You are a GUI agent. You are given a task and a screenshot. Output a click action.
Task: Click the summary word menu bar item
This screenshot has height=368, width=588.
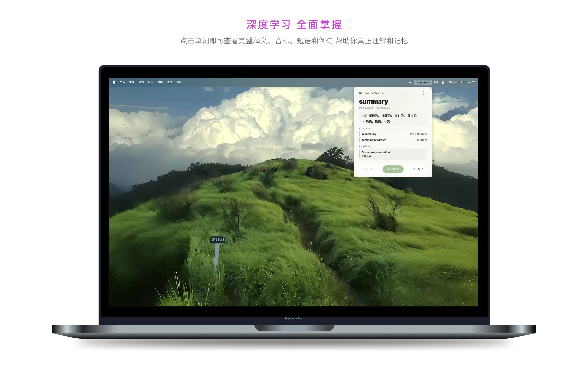pos(423,82)
